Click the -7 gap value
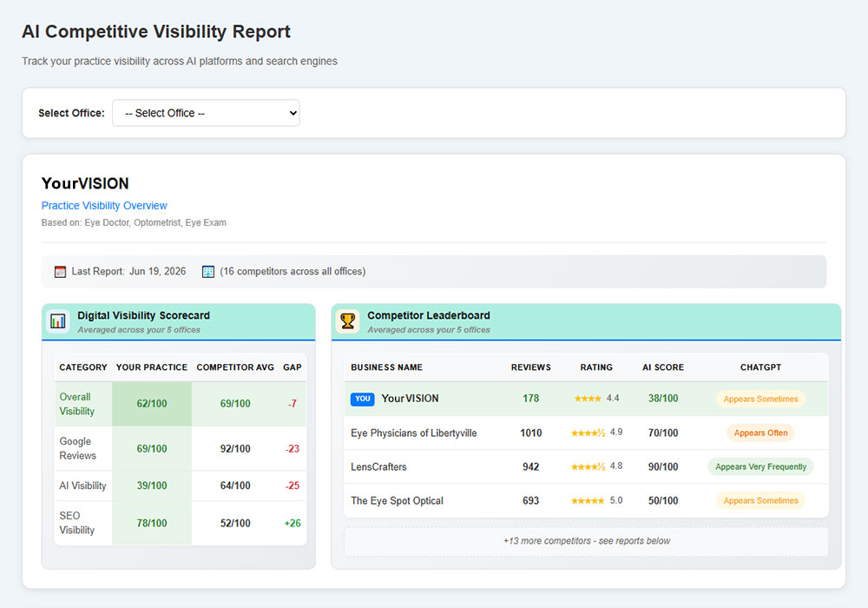 [x=293, y=404]
